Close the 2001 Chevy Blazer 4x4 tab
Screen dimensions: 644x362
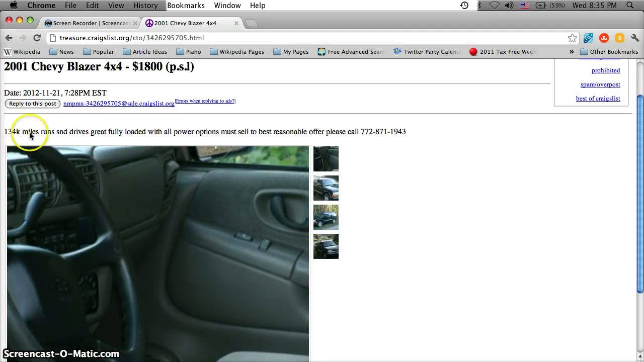click(236, 23)
